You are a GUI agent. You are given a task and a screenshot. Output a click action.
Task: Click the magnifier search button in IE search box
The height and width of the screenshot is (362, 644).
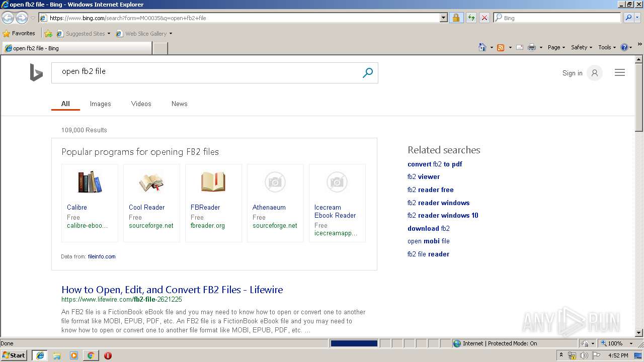point(627,18)
